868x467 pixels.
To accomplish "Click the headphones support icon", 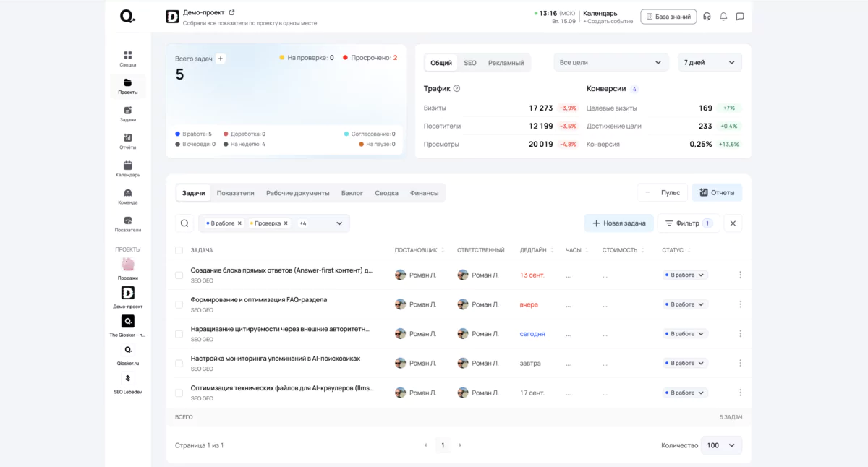I will (707, 17).
